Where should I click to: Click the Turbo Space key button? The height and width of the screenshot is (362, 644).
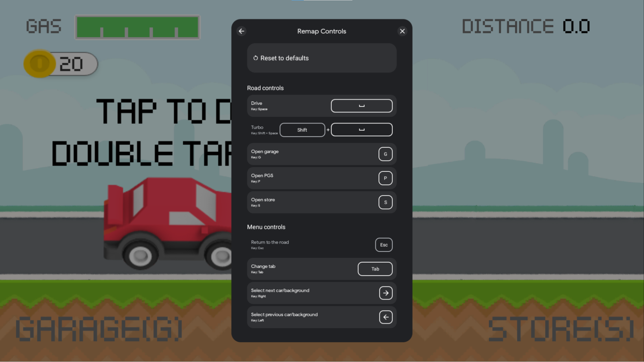coord(362,129)
